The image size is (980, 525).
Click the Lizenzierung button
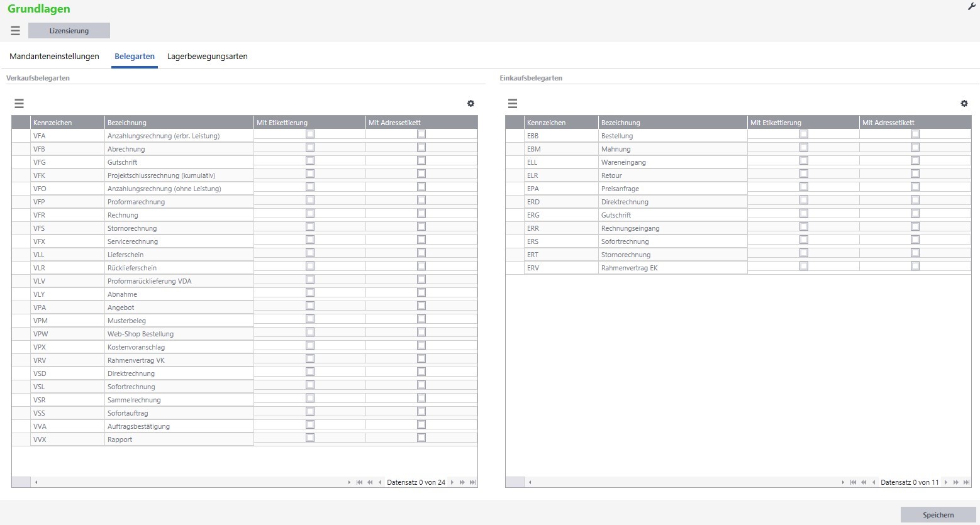click(69, 31)
